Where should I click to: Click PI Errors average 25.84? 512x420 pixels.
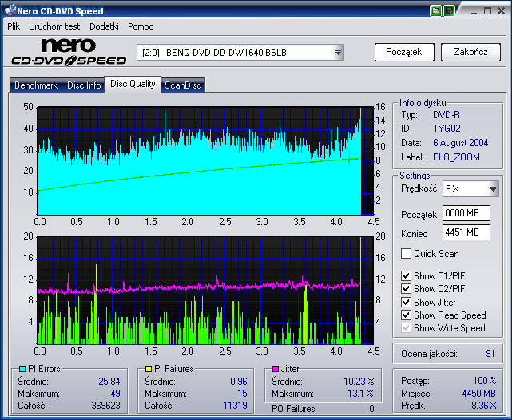109,381
